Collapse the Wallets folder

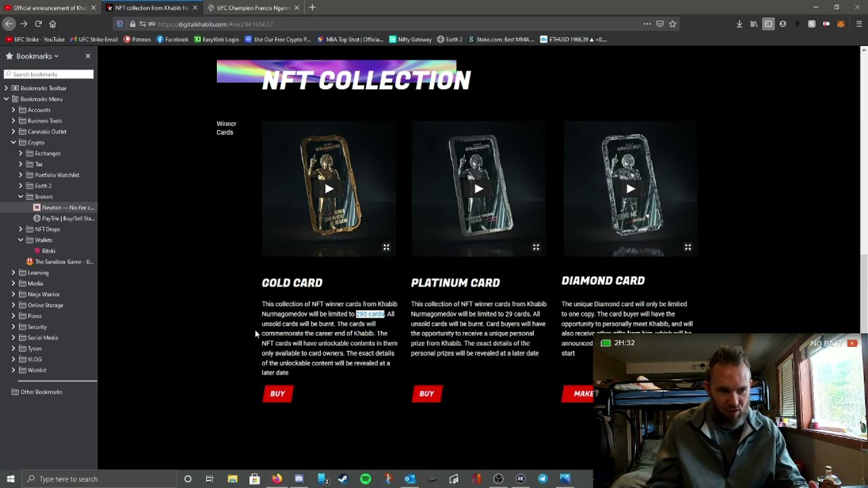click(x=21, y=240)
